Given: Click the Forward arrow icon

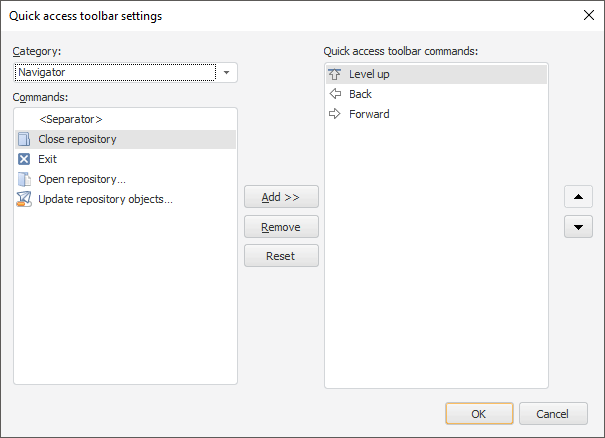Looking at the screenshot, I should [x=335, y=114].
